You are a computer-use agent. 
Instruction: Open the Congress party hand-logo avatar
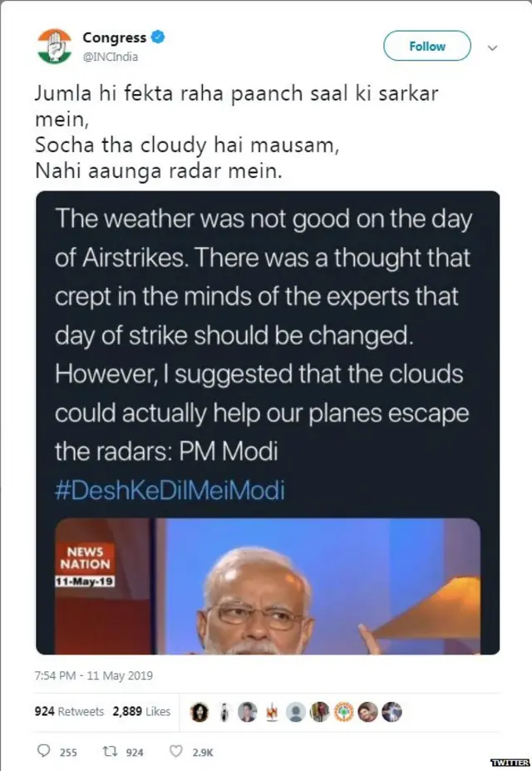click(52, 47)
